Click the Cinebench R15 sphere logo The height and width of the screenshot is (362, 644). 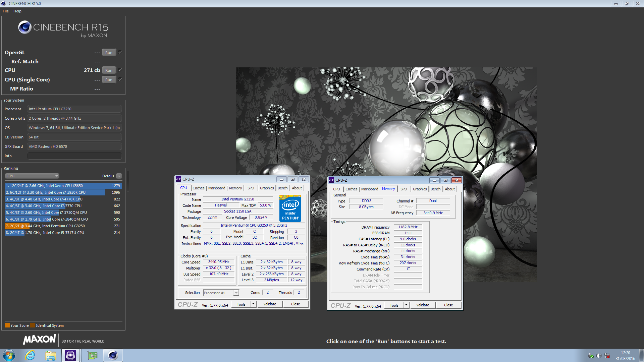tap(25, 27)
